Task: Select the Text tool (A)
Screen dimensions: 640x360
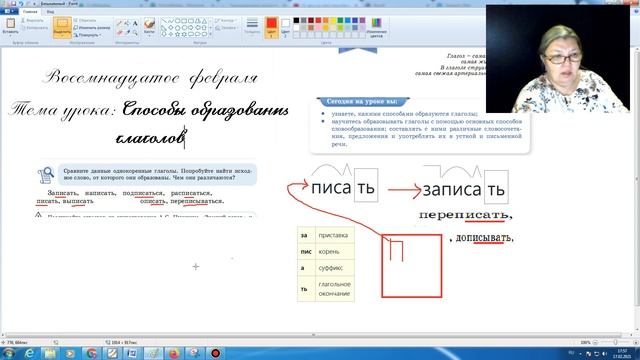Action: [135, 23]
